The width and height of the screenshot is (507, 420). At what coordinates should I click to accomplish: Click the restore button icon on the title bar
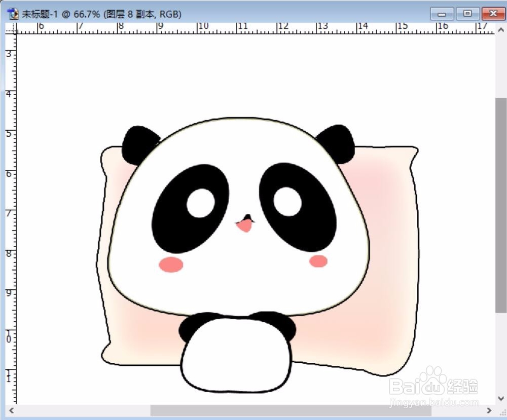pyautogui.click(x=467, y=14)
